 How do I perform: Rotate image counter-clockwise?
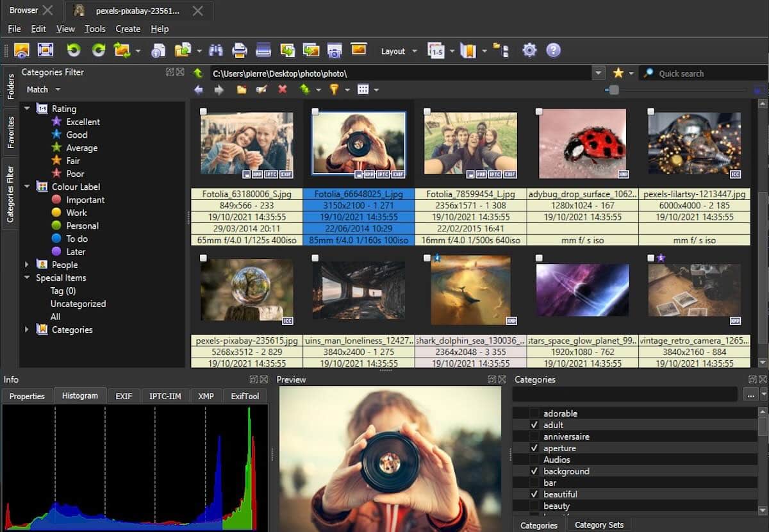[x=74, y=50]
